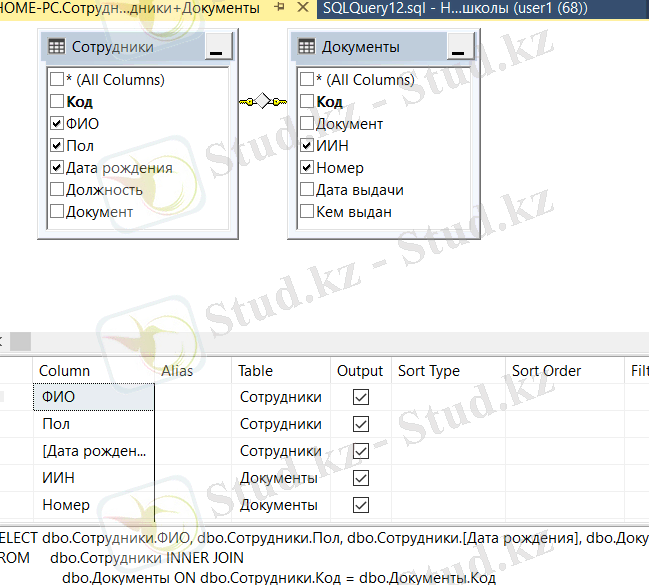Check Код in the Документы table

pyautogui.click(x=307, y=101)
